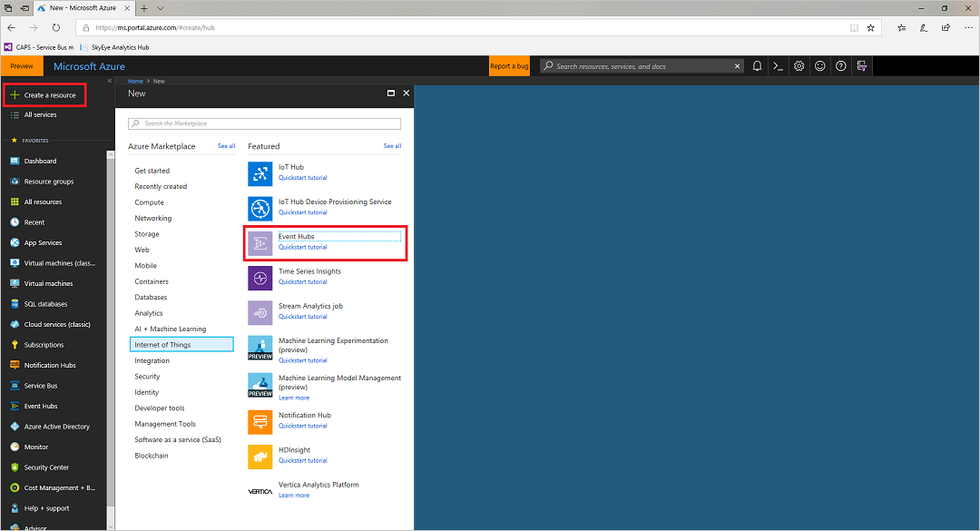
Task: Open the browser tab list dropdown
Action: click(x=160, y=8)
